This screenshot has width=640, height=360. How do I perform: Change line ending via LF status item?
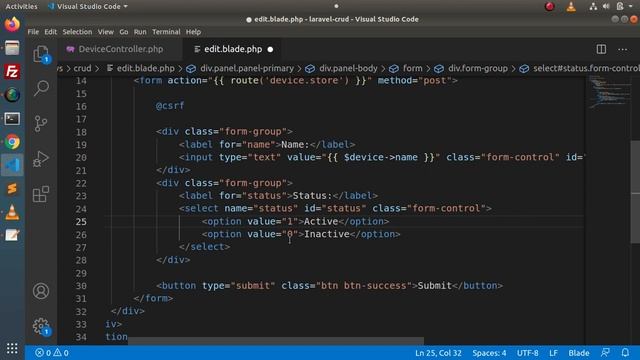[553, 353]
